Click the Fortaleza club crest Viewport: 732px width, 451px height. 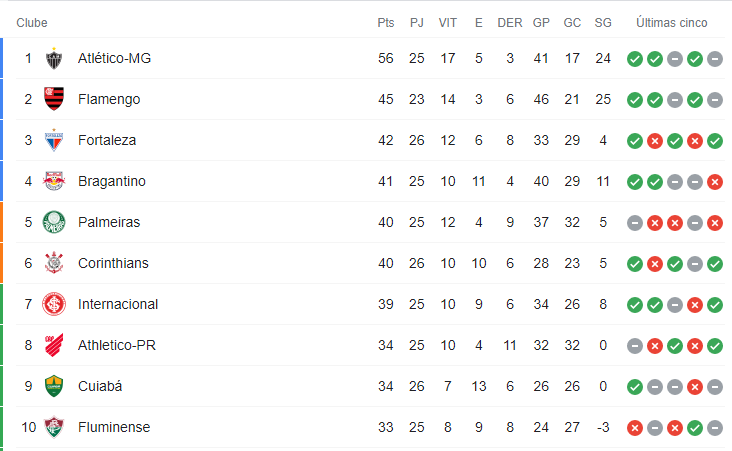54,140
